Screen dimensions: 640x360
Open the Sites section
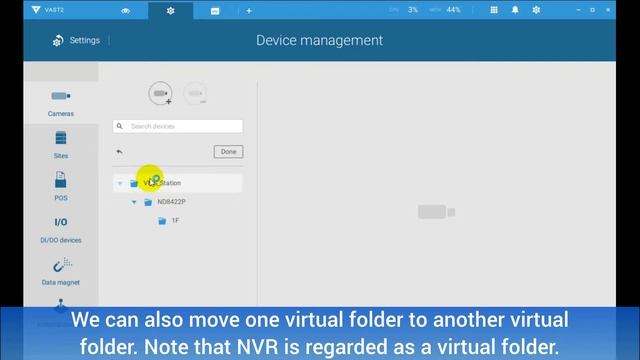pos(61,145)
